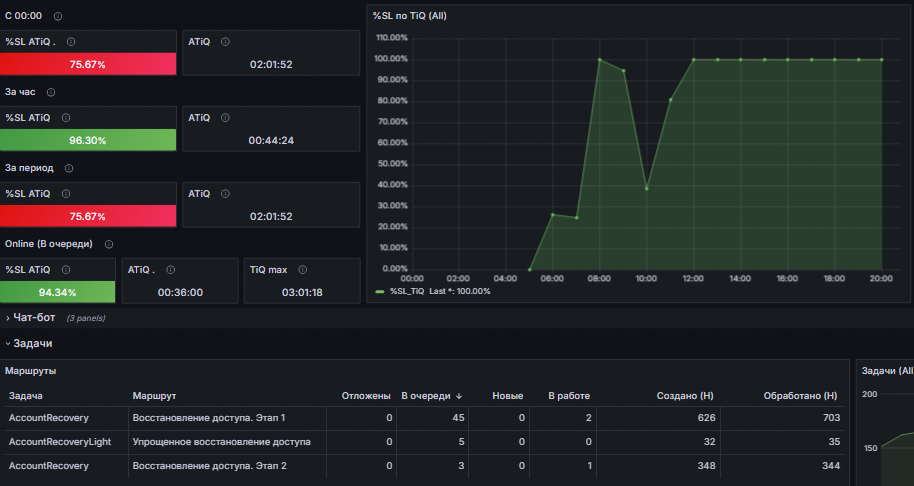
Task: Click the green 94.34% %SL ATiQ bar
Action: 57,292
